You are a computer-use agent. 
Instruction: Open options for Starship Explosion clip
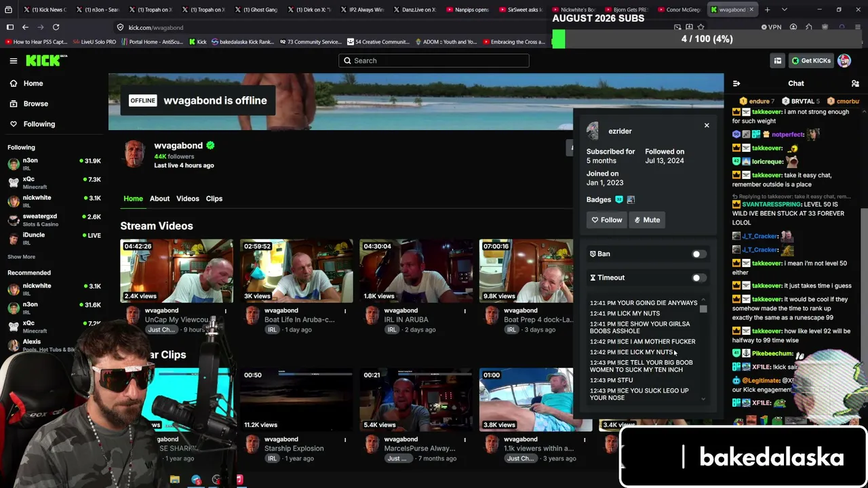tap(345, 440)
